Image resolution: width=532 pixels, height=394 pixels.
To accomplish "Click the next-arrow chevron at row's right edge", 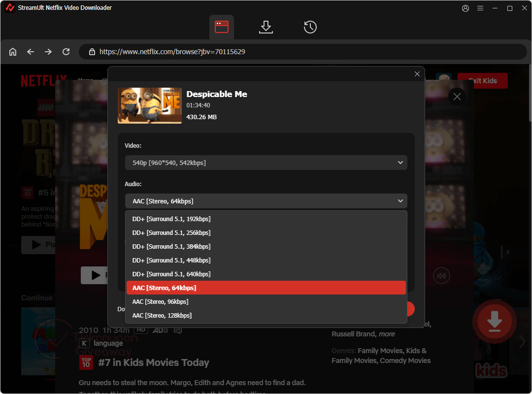I will point(522,341).
